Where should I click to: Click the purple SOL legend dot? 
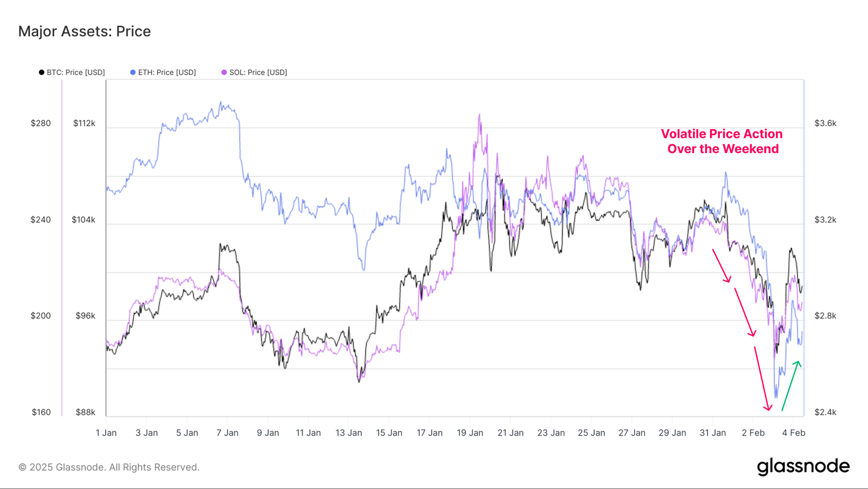(224, 72)
